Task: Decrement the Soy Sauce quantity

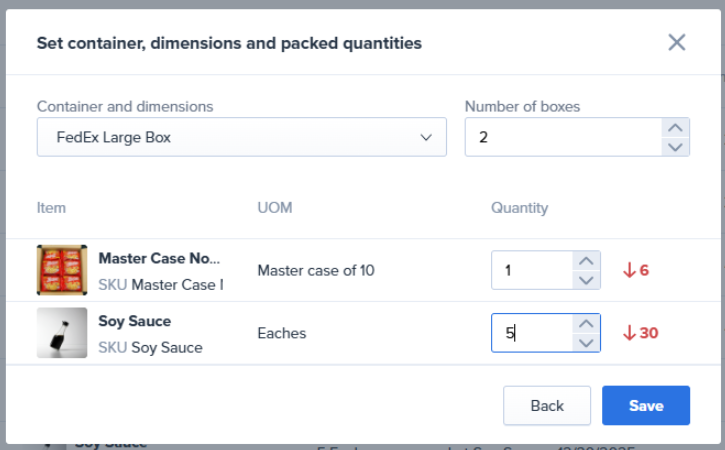Action: (587, 343)
